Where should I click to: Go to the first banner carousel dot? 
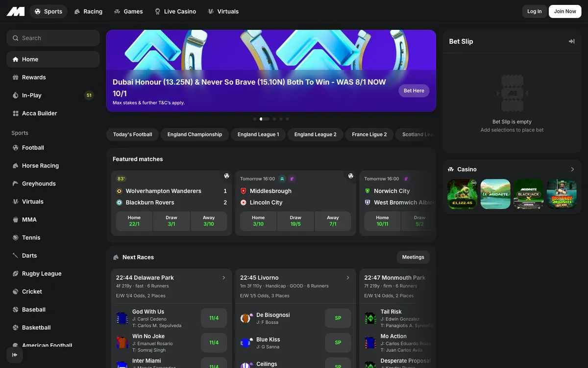click(255, 119)
